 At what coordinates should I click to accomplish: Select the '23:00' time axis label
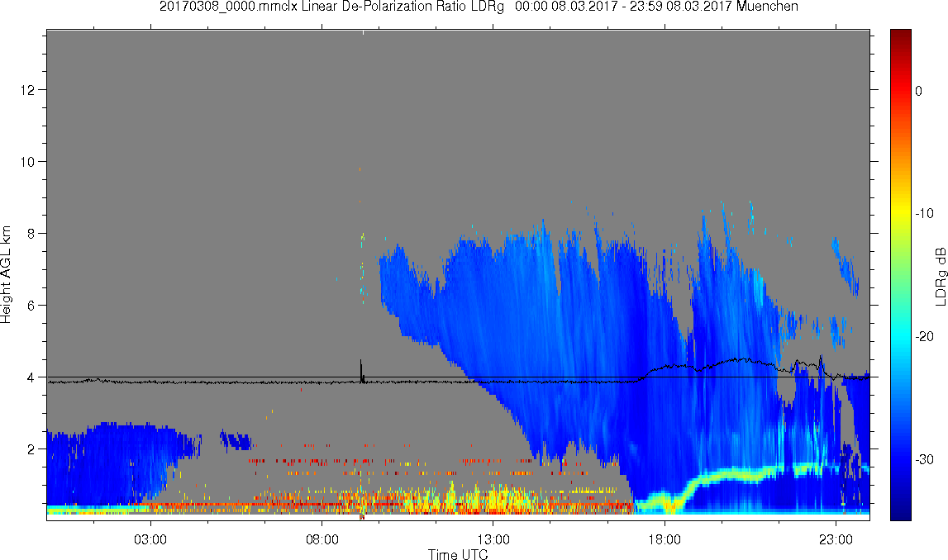836,539
